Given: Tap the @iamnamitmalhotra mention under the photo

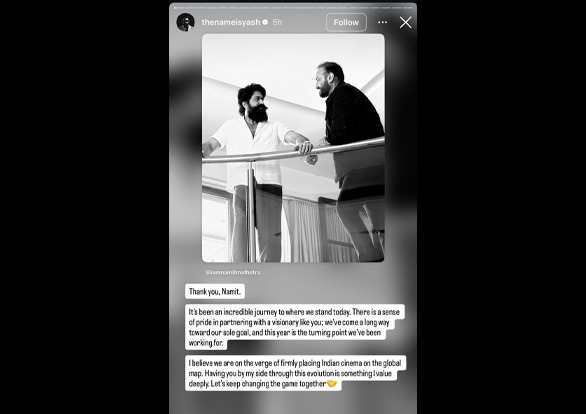Looking at the screenshot, I should point(233,272).
